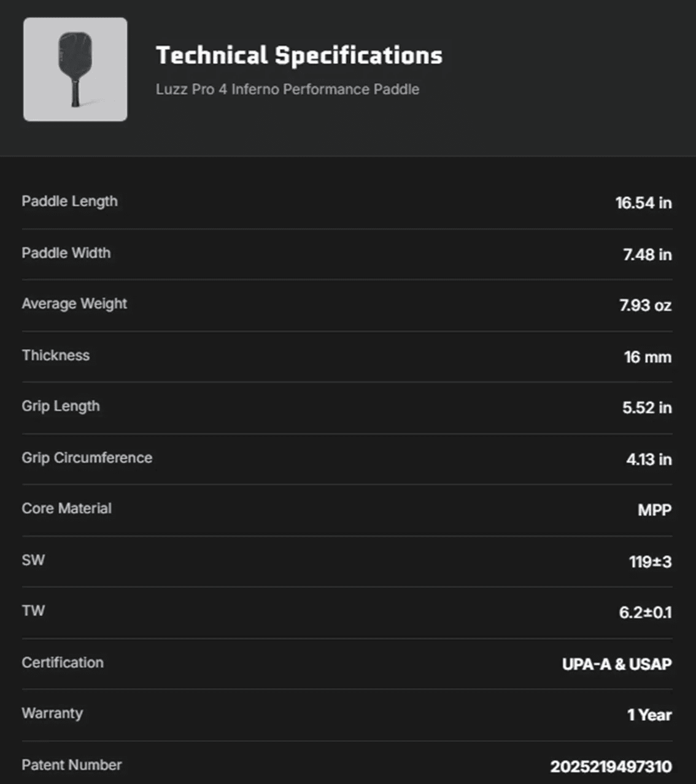Click the 7.93 oz weight value
696x784 pixels.
point(645,306)
